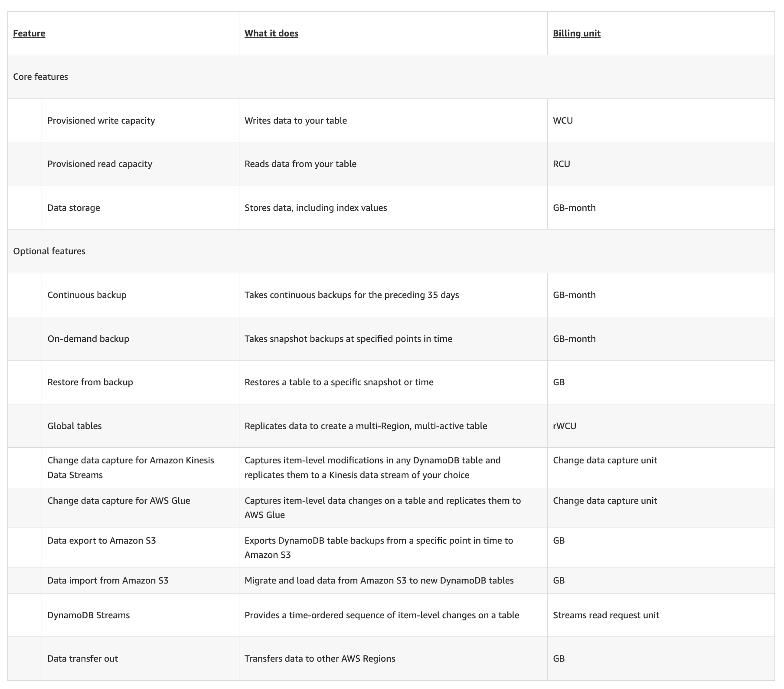The height and width of the screenshot is (689, 784).
Task: Click the Billing unit column header
Action: point(576,33)
